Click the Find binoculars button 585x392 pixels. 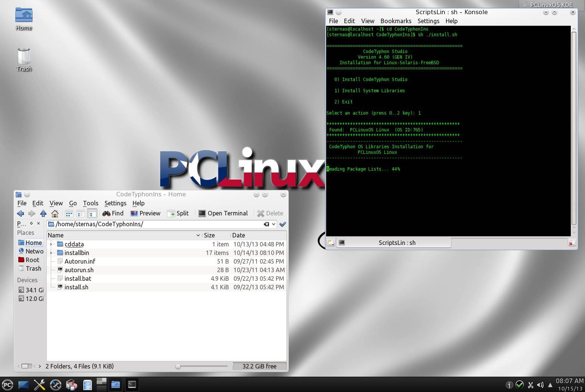click(113, 214)
